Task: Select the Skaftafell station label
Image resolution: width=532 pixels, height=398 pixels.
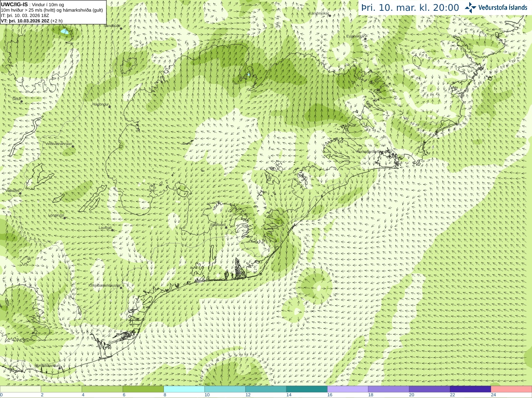Action: pyautogui.click(x=218, y=225)
